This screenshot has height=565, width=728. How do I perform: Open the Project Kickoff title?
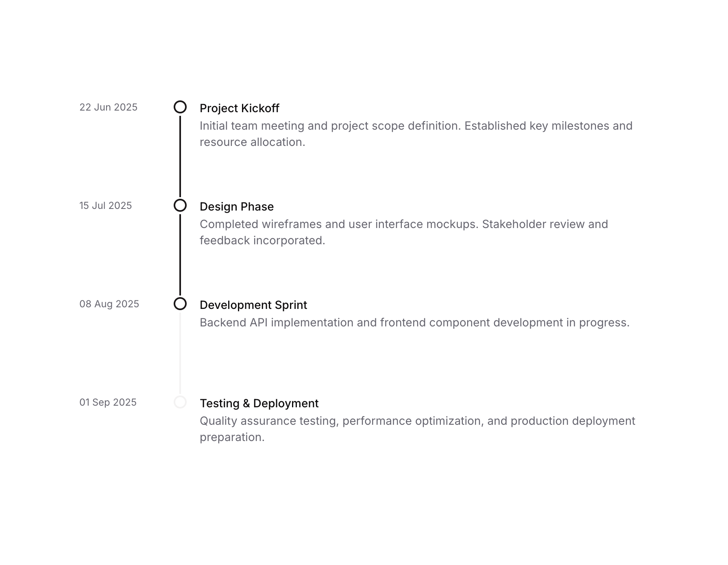(240, 109)
